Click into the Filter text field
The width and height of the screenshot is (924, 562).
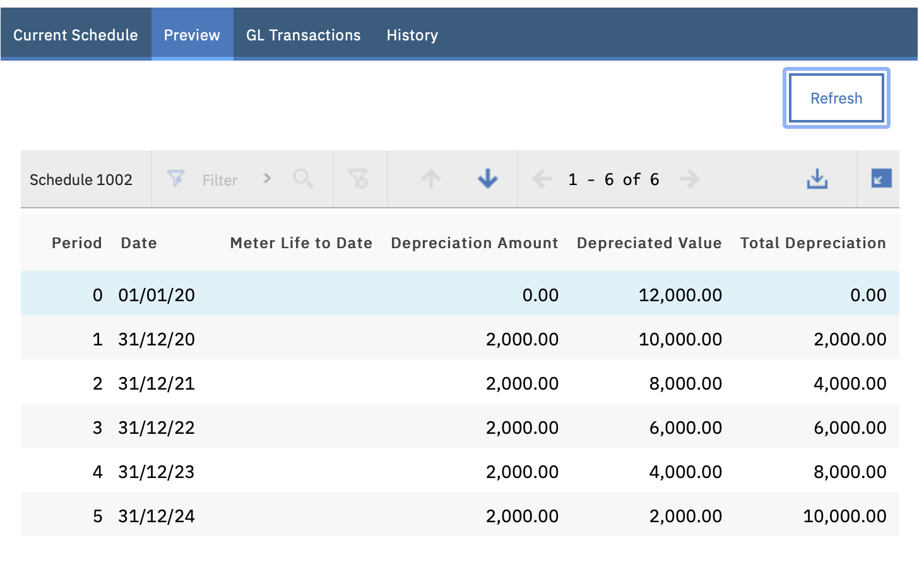point(220,181)
